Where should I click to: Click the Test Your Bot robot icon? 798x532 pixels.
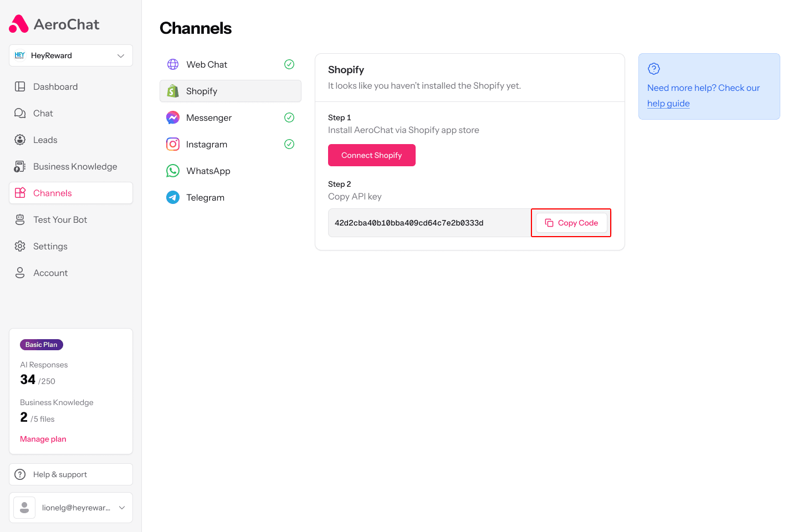(x=20, y=219)
